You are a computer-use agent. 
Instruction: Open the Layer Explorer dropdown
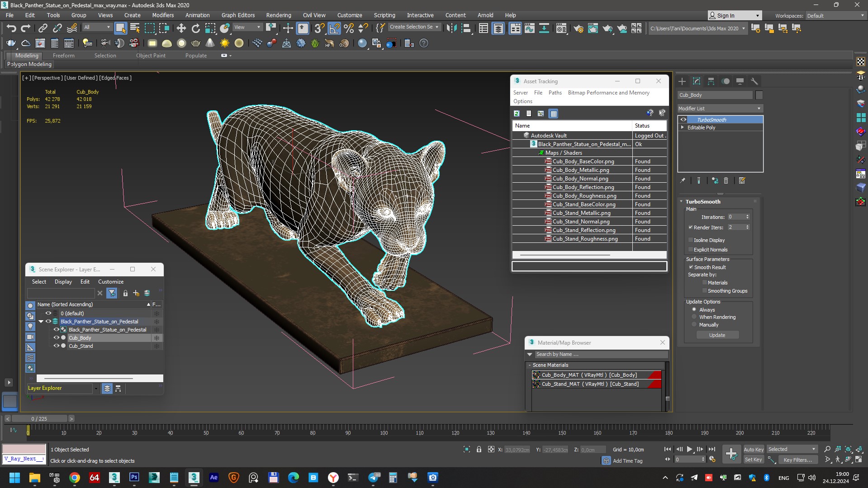coord(96,389)
